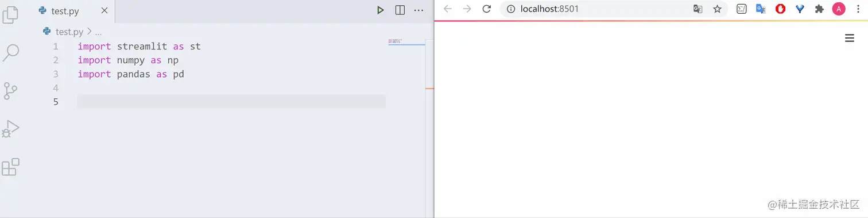Click line number 3 in the gutter
Viewport: 868px width, 218px height.
56,74
